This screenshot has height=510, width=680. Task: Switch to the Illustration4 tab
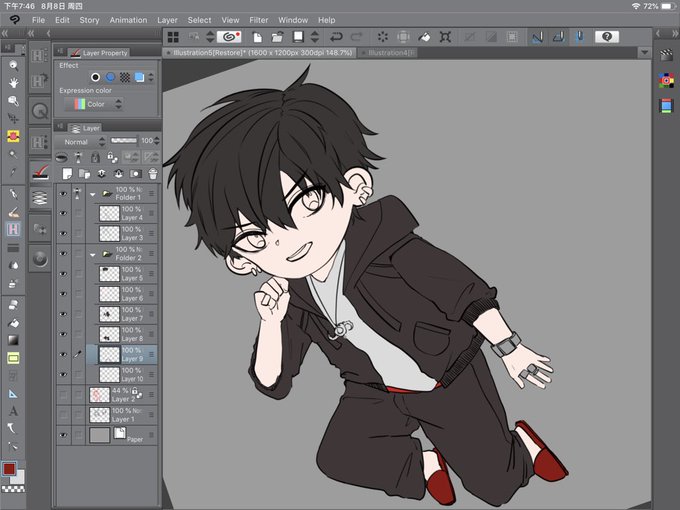click(x=389, y=53)
